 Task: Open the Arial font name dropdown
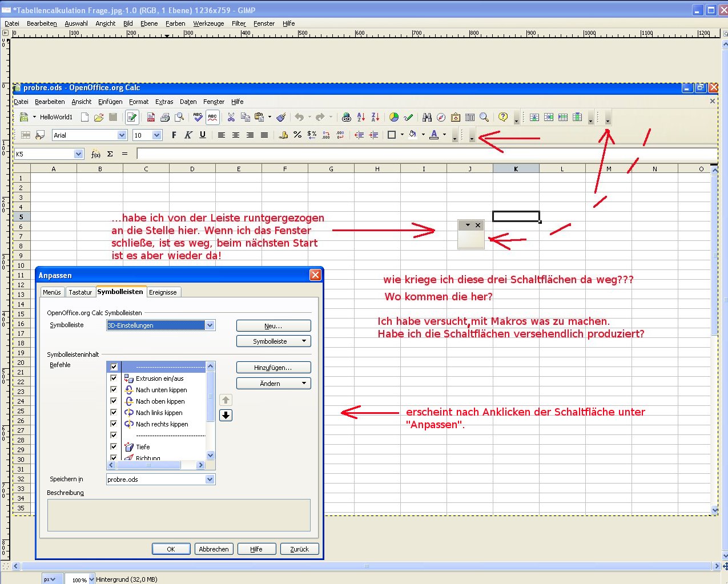(122, 135)
